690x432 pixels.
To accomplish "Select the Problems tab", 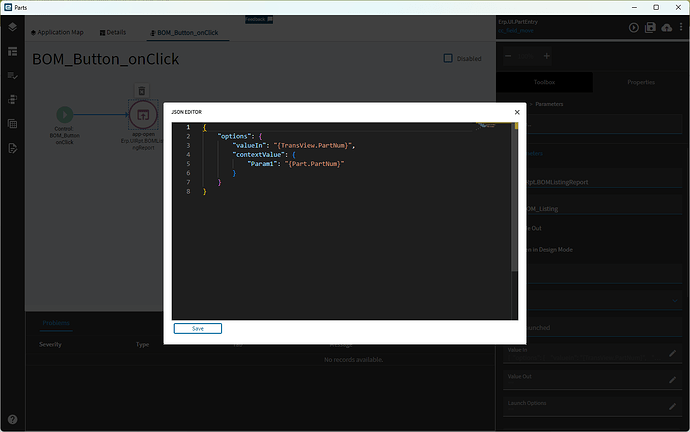I will (x=56, y=323).
